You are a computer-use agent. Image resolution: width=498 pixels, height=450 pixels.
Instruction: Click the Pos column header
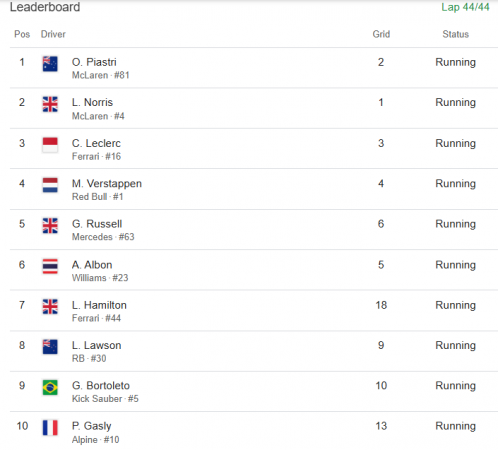[x=22, y=34]
